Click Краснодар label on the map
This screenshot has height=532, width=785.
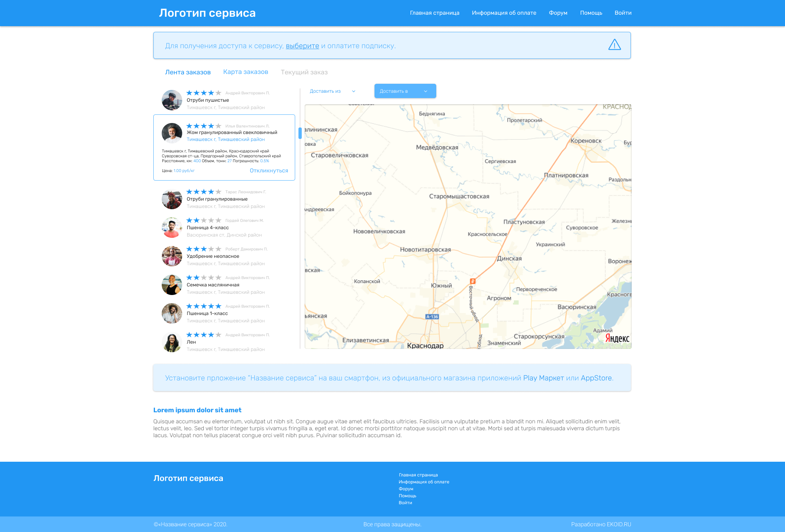425,346
